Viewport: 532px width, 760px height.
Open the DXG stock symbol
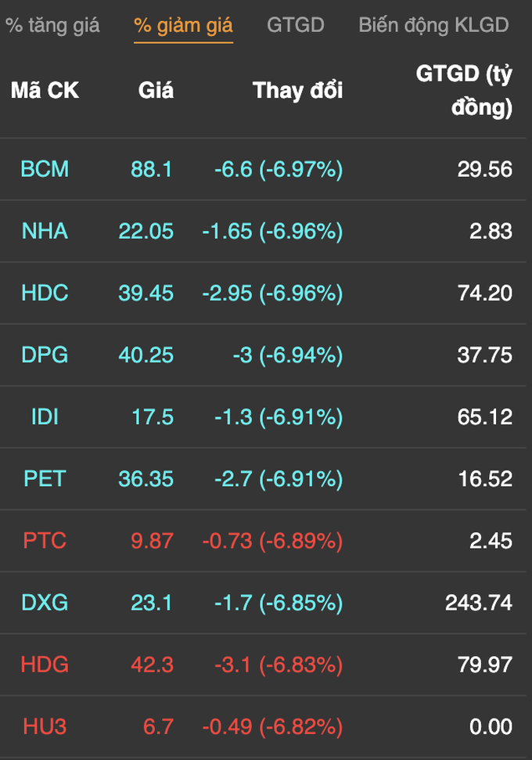point(45,603)
